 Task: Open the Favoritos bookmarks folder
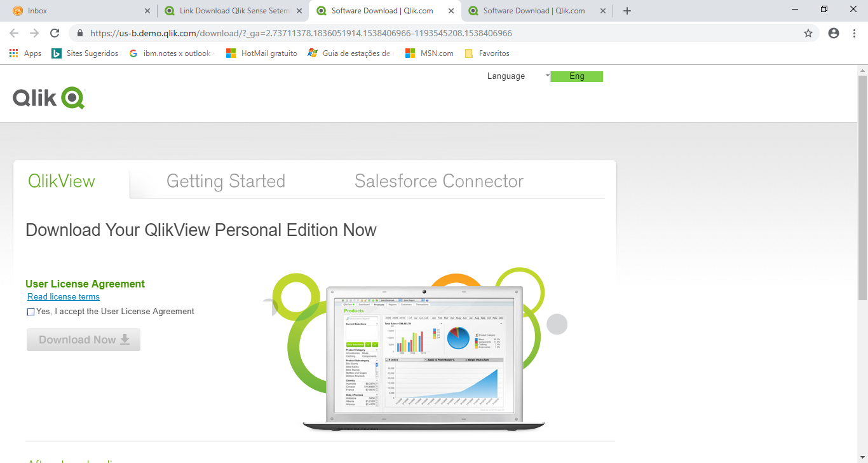(487, 53)
